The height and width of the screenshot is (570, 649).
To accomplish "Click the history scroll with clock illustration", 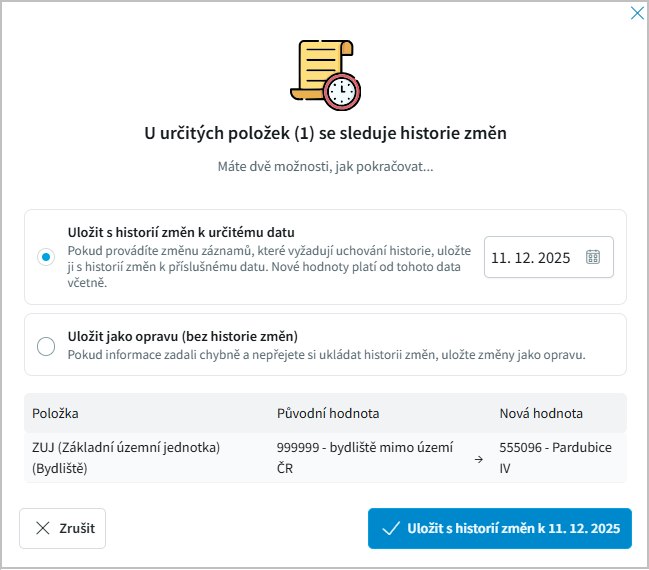I will (324, 74).
